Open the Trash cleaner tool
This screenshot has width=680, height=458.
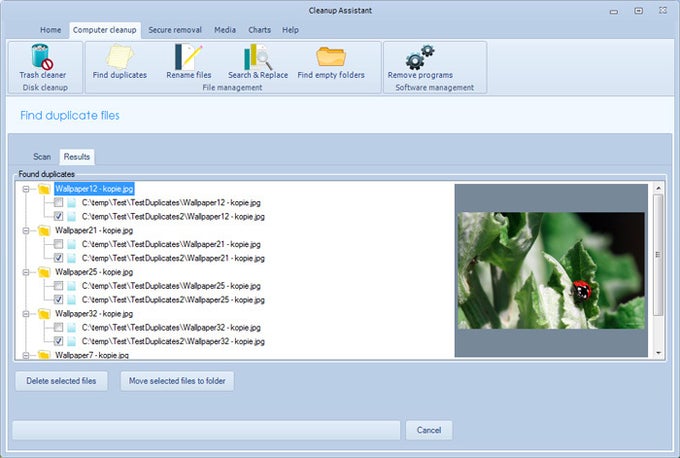43,61
